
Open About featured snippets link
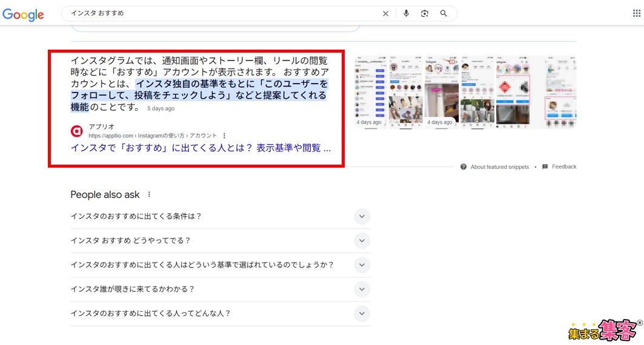coord(499,167)
